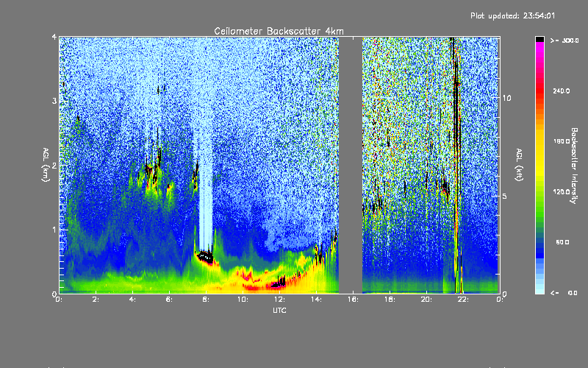Click the "12:" UTC hour tick
Screen dimensions: 588x368
click(279, 300)
